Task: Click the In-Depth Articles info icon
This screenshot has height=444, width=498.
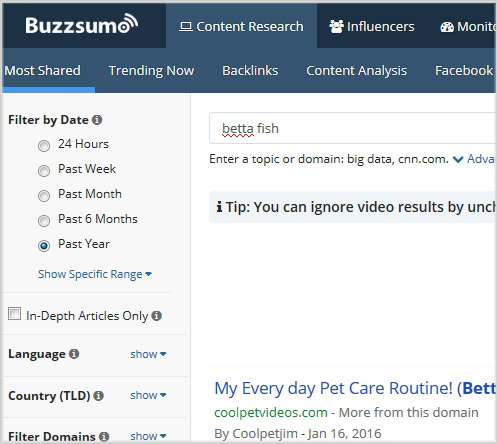Action: tap(156, 316)
